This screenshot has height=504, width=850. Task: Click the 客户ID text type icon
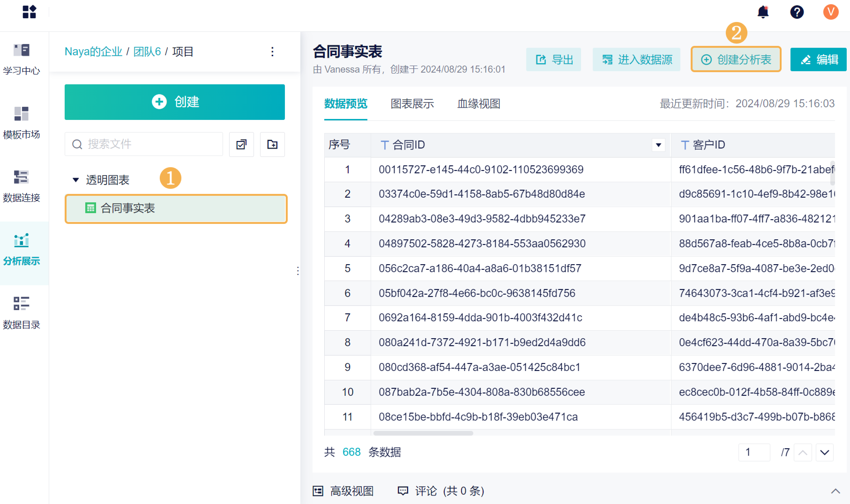(685, 145)
